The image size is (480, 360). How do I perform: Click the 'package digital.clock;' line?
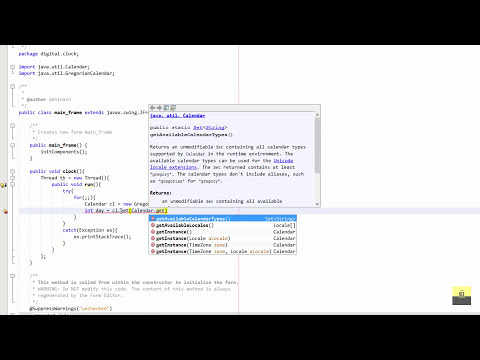click(x=49, y=54)
